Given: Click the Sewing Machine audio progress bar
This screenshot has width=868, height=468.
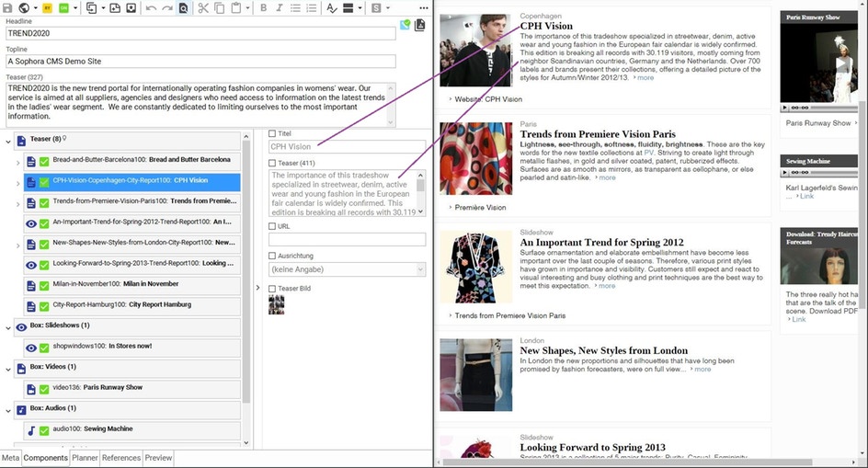Looking at the screenshot, I should click(834, 172).
